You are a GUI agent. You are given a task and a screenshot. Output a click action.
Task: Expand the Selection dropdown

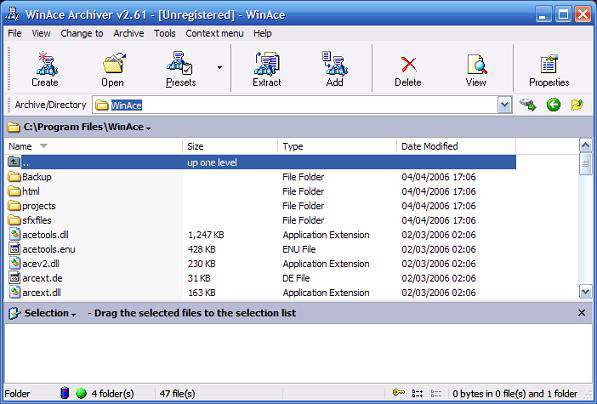click(74, 315)
